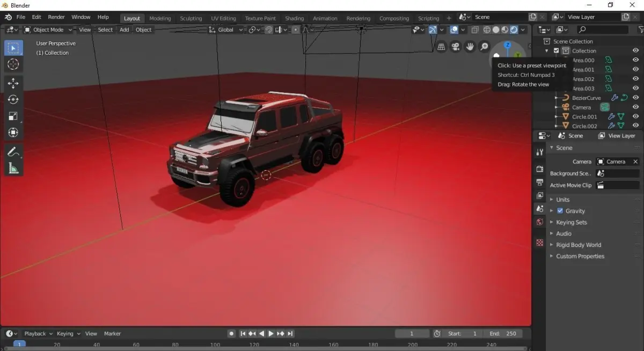Open the Render menu
The image size is (644, 351).
pyautogui.click(x=56, y=17)
